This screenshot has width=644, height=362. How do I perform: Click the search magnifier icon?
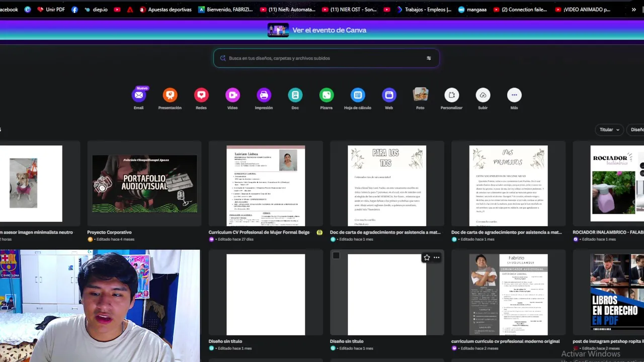pyautogui.click(x=223, y=58)
